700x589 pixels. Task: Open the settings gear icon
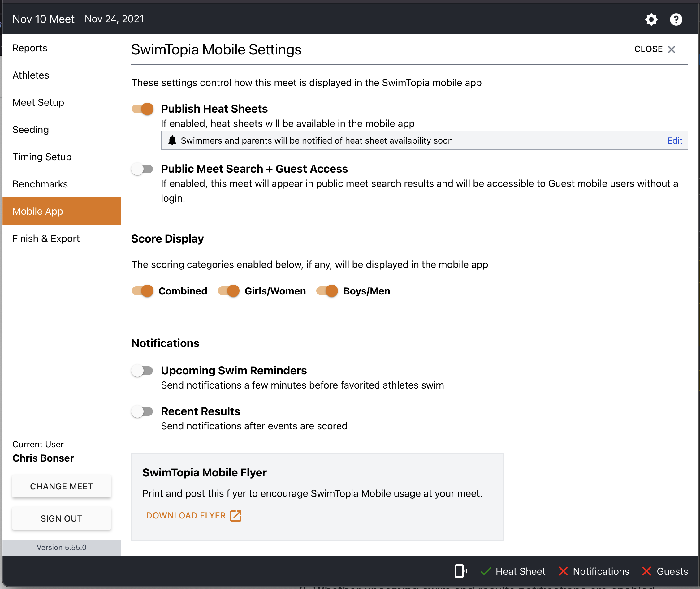point(651,19)
